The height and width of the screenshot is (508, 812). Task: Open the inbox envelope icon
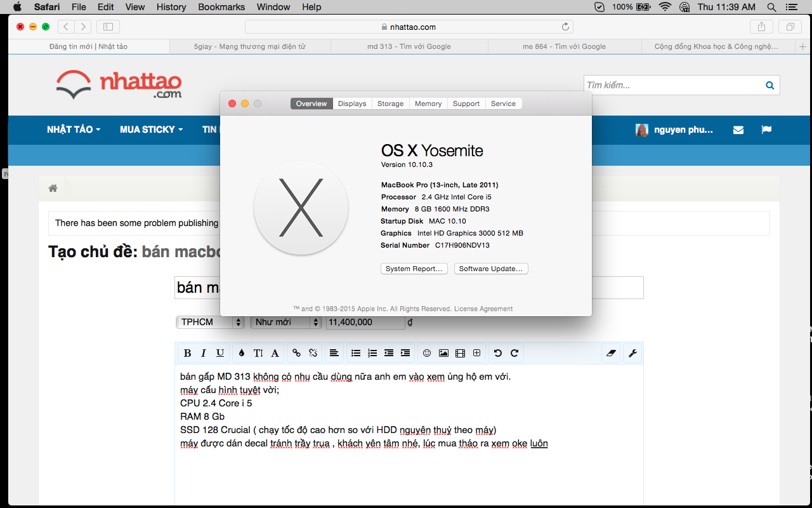click(x=738, y=130)
